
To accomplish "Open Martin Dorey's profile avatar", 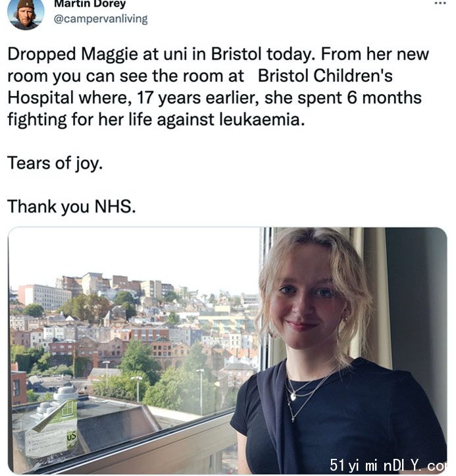I will [x=26, y=14].
